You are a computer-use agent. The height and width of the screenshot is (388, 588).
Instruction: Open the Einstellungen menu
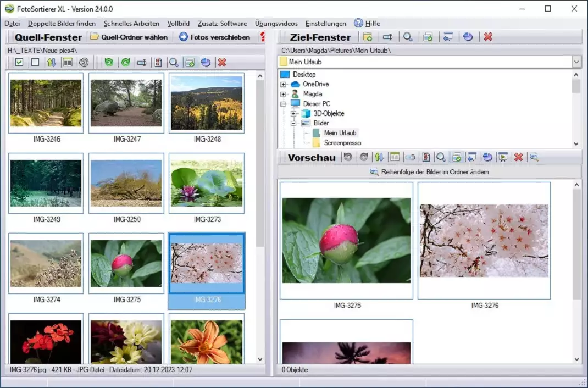point(325,23)
